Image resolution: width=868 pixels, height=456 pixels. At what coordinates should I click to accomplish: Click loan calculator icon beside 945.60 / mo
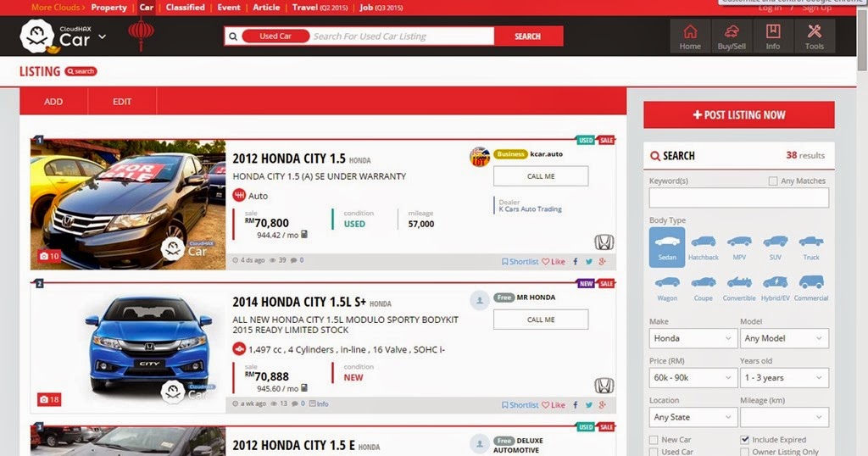point(304,388)
